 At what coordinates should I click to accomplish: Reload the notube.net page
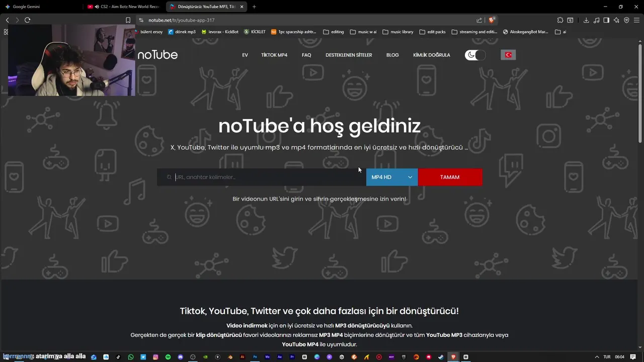point(27,20)
